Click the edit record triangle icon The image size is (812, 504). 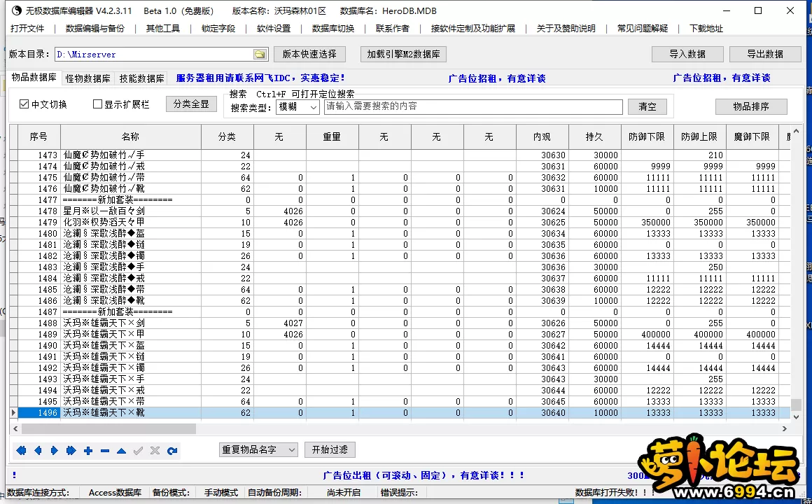click(121, 451)
